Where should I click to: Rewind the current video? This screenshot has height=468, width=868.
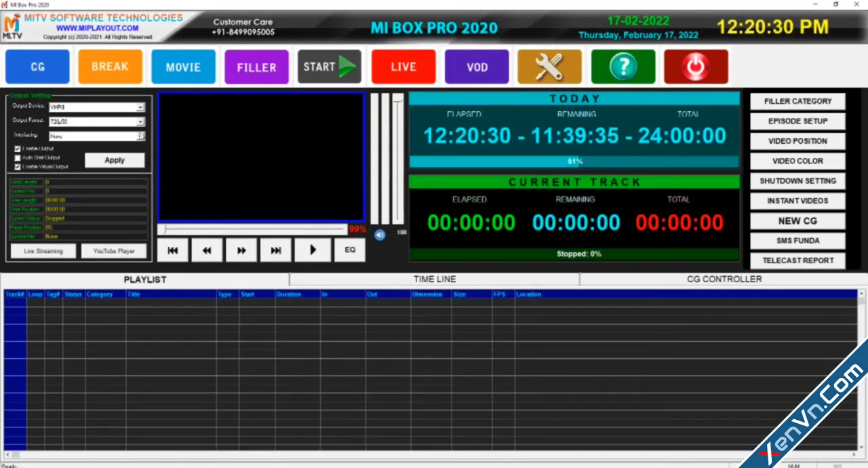coord(207,250)
